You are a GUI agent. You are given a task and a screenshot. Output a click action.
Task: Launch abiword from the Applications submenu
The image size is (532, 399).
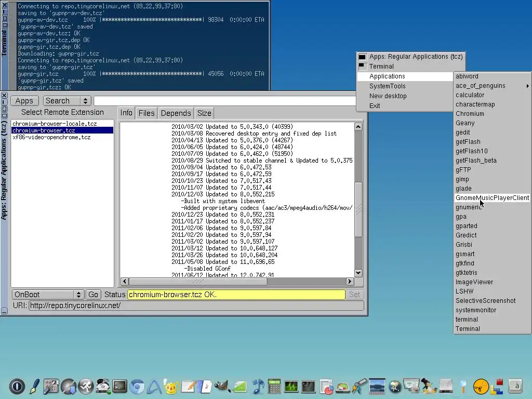click(492, 76)
